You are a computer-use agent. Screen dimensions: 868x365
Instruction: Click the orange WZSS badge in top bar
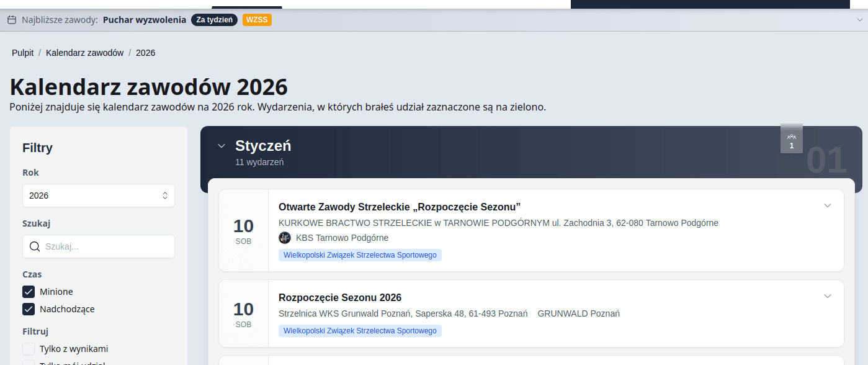(x=257, y=20)
